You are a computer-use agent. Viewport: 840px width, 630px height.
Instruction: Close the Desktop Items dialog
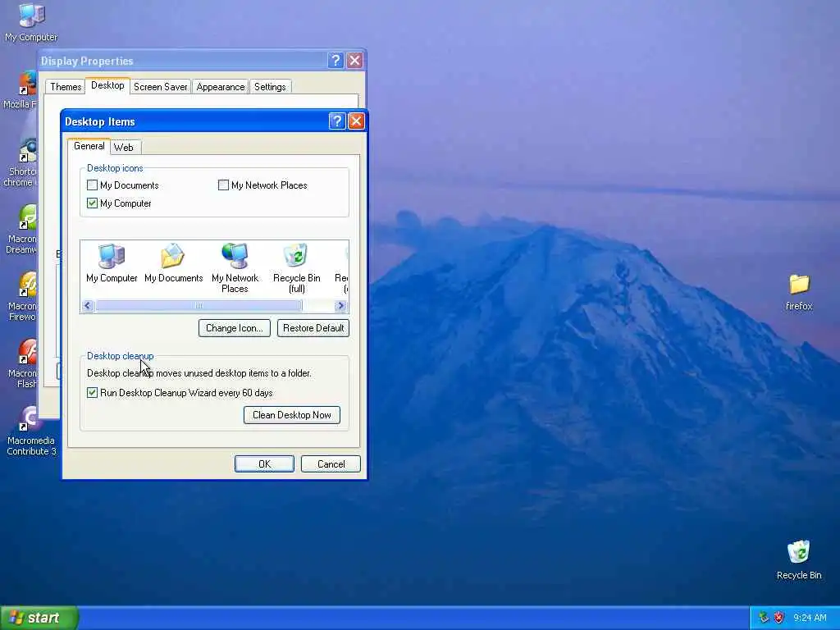(356, 121)
